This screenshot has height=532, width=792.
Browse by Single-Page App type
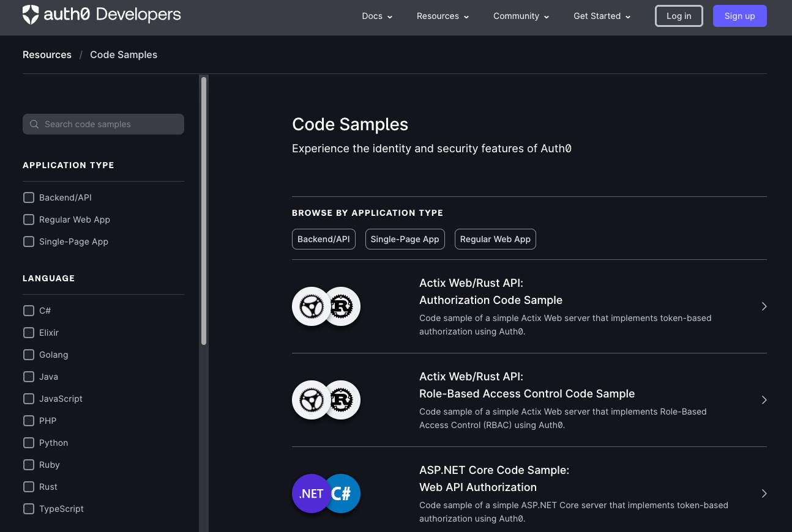pyautogui.click(x=405, y=239)
